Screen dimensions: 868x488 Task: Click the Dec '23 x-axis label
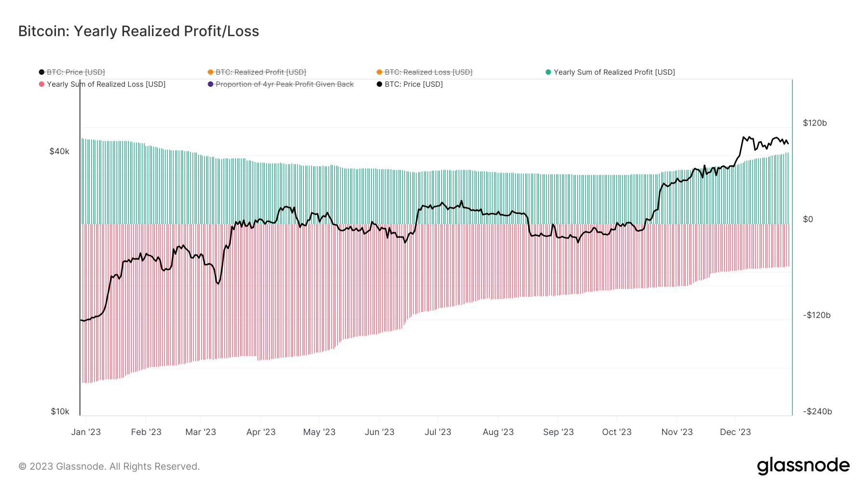735,432
